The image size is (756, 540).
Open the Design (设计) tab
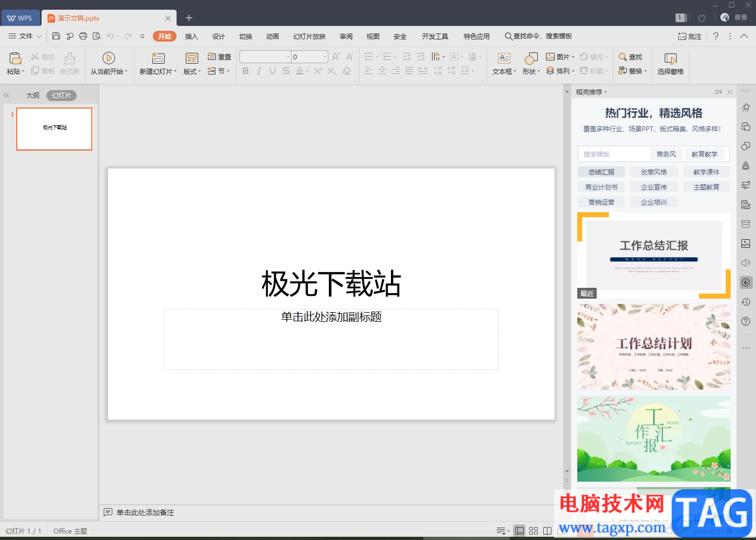point(219,36)
